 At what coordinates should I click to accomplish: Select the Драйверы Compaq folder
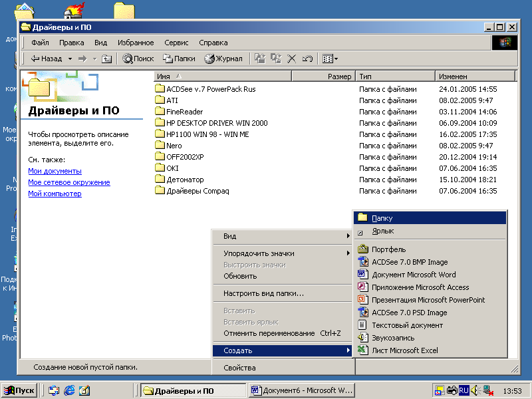(192, 191)
